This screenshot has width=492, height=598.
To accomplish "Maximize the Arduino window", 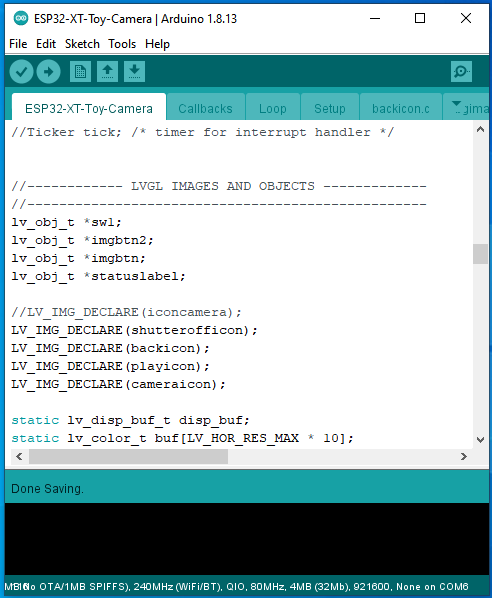I will [420, 18].
